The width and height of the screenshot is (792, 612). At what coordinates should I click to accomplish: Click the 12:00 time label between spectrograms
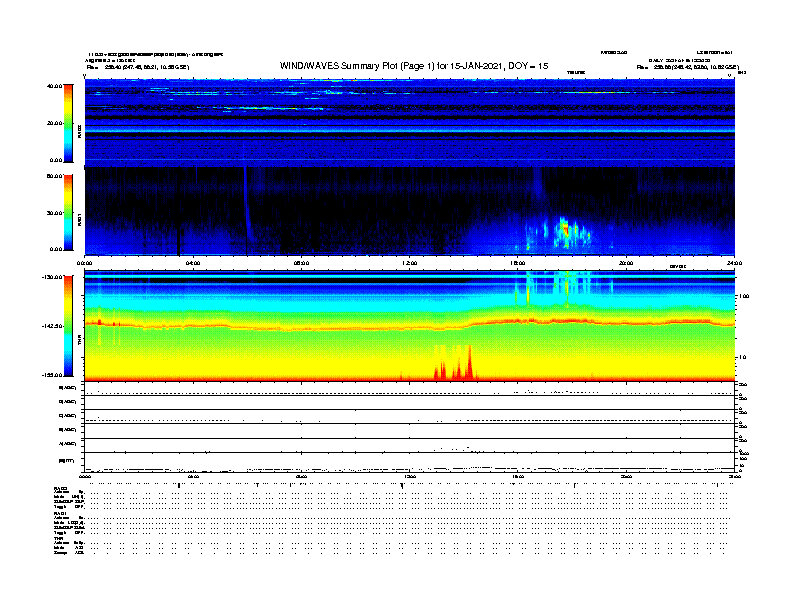[x=409, y=263]
